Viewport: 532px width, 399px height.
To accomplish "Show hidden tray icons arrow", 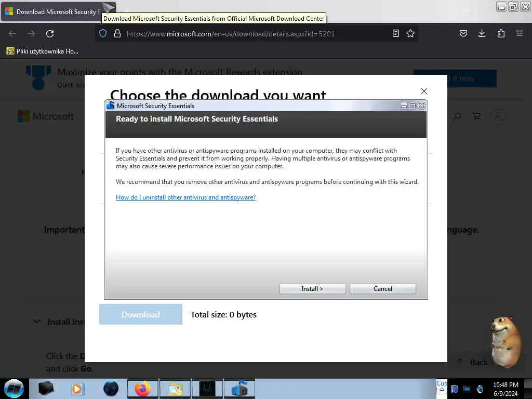I will [442, 389].
